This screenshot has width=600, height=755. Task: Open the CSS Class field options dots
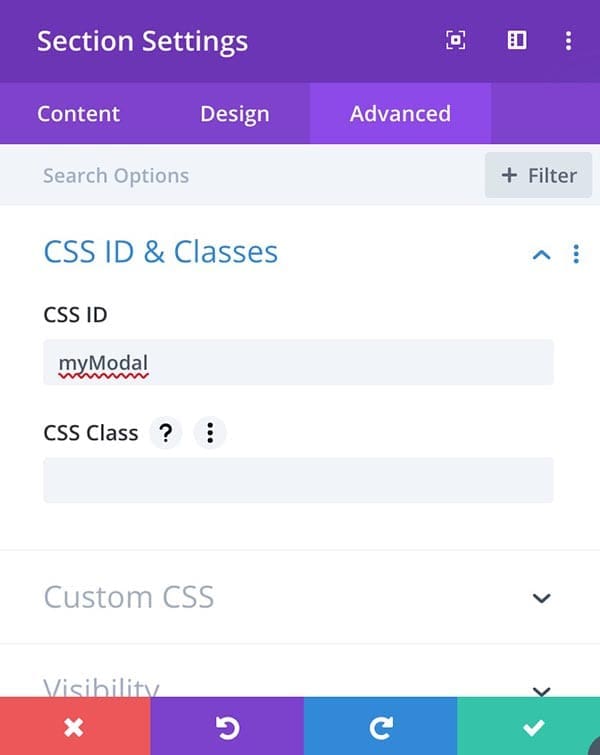209,432
